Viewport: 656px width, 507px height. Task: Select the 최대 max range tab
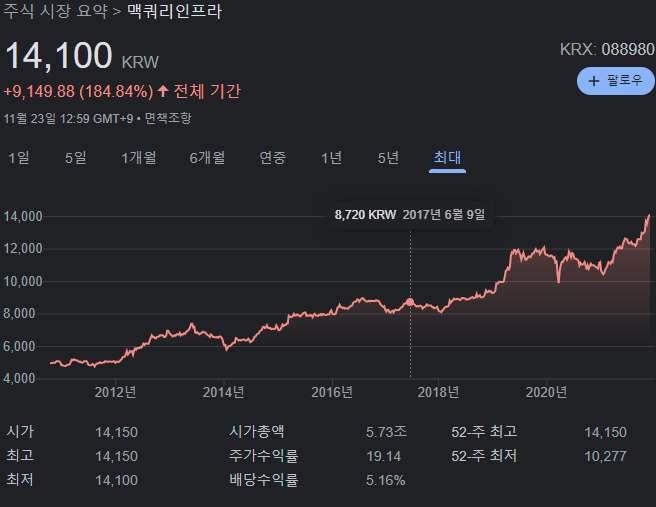pos(447,158)
